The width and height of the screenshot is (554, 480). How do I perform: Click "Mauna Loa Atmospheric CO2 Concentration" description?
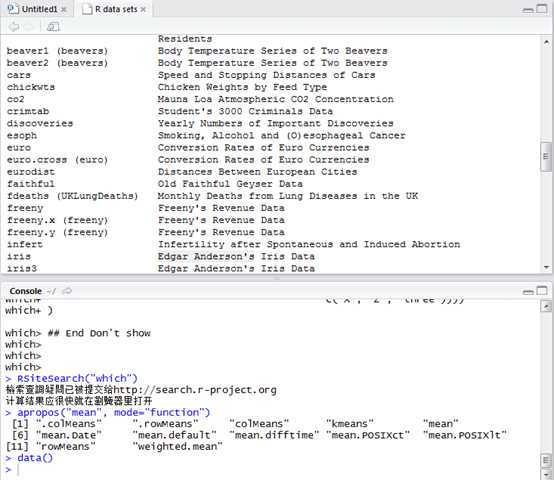276,99
